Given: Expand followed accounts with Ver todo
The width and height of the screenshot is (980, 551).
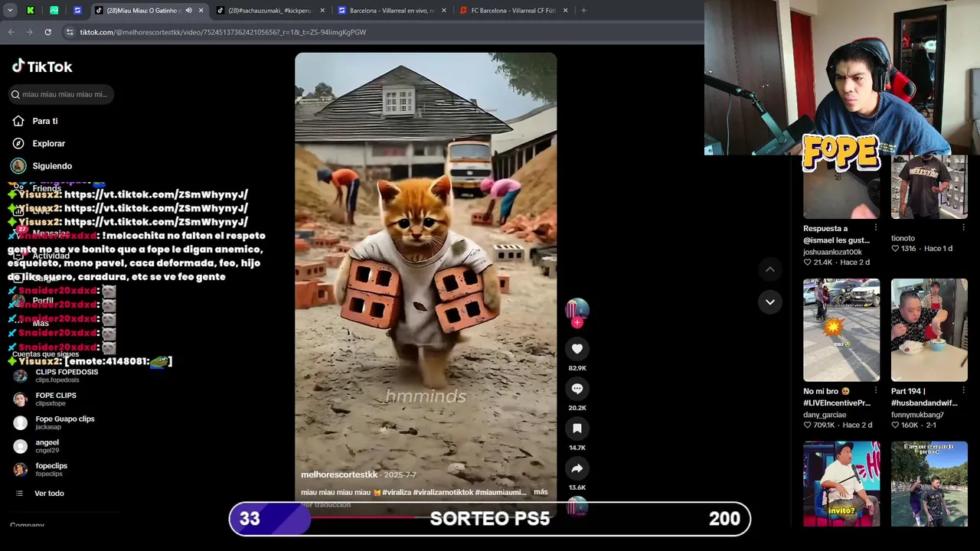Looking at the screenshot, I should (x=49, y=494).
